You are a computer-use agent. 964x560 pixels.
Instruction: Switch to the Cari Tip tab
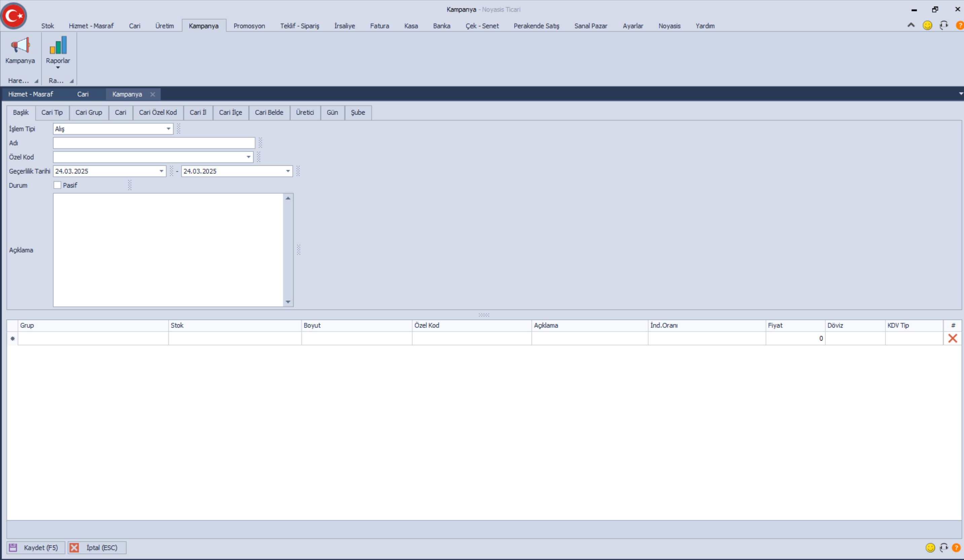tap(52, 113)
